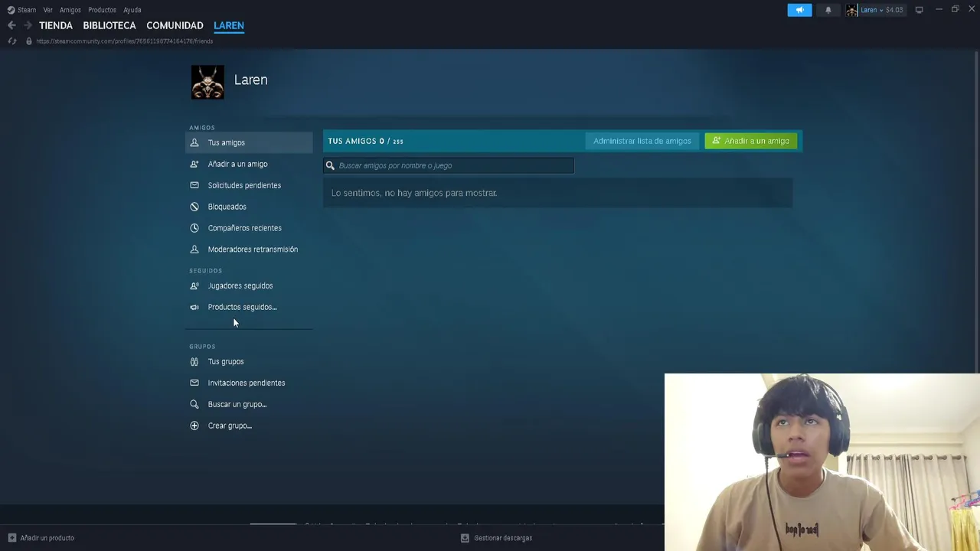Click the Solicitudes pendientes envelope icon
Viewport: 980px width, 551px height.
pyautogui.click(x=194, y=185)
